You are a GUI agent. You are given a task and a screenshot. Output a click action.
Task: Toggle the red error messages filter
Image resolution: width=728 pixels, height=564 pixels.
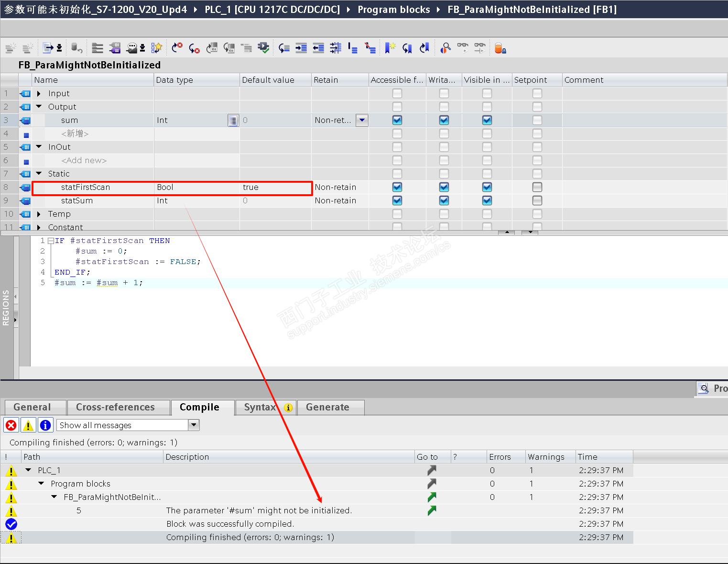(x=11, y=425)
